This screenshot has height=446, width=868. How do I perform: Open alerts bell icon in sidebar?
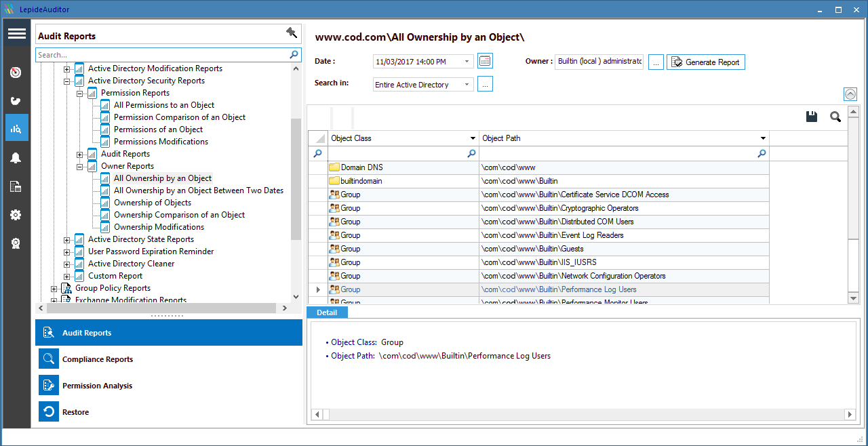coord(16,158)
